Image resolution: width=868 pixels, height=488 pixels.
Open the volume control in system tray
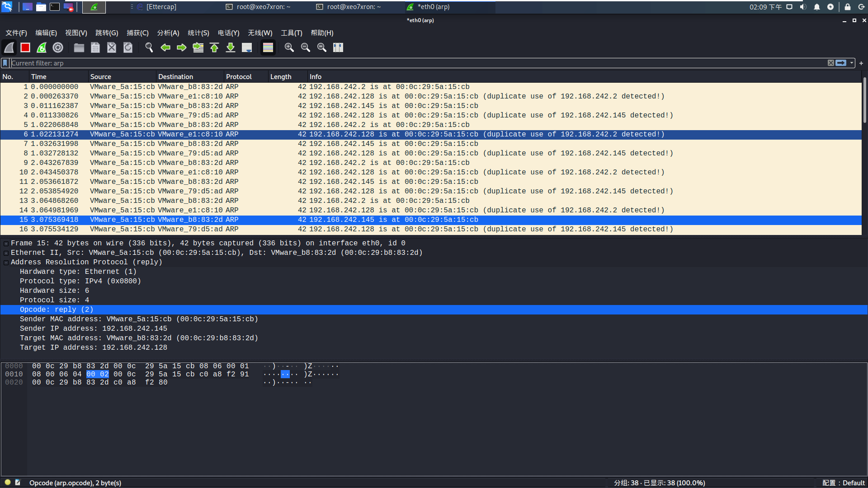coord(803,7)
